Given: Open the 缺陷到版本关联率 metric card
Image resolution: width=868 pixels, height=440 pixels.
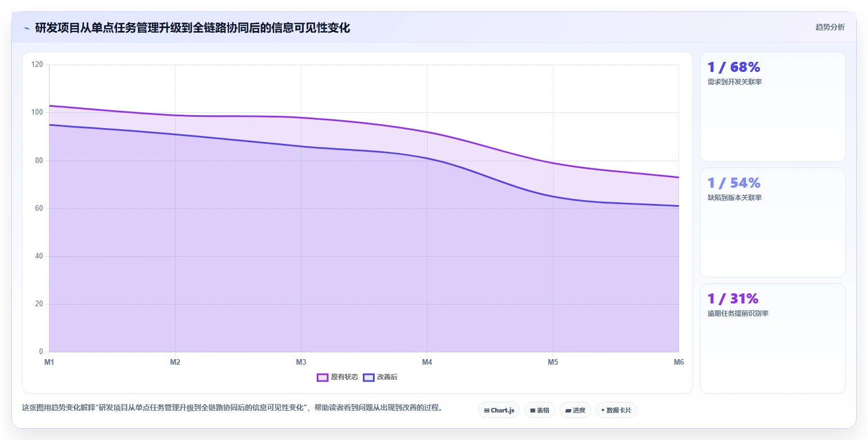Looking at the screenshot, I should [x=772, y=223].
